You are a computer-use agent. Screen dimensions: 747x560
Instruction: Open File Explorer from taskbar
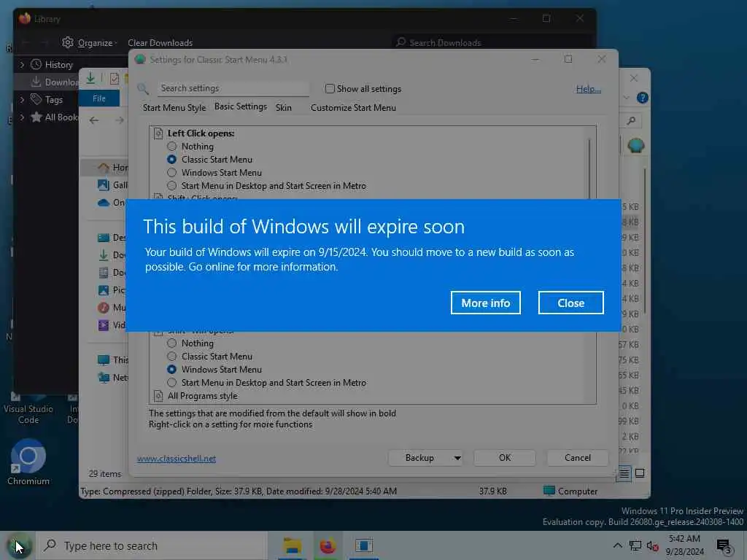pyautogui.click(x=292, y=545)
